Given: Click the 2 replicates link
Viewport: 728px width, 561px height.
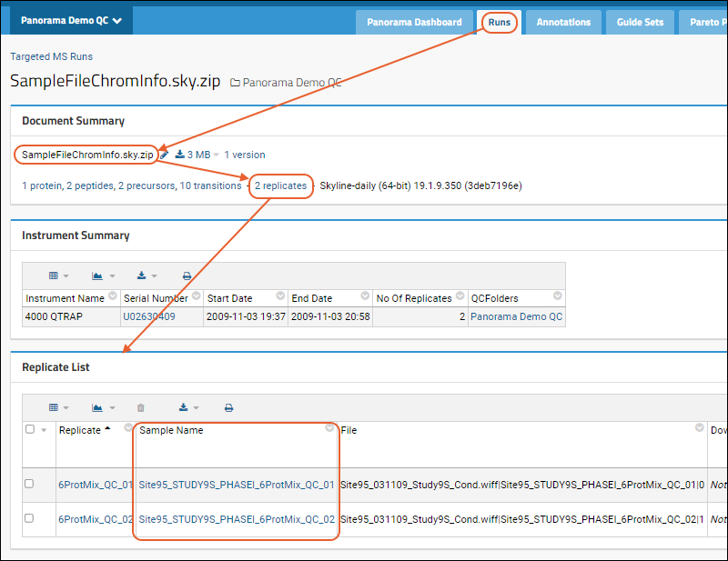Looking at the screenshot, I should click(281, 185).
